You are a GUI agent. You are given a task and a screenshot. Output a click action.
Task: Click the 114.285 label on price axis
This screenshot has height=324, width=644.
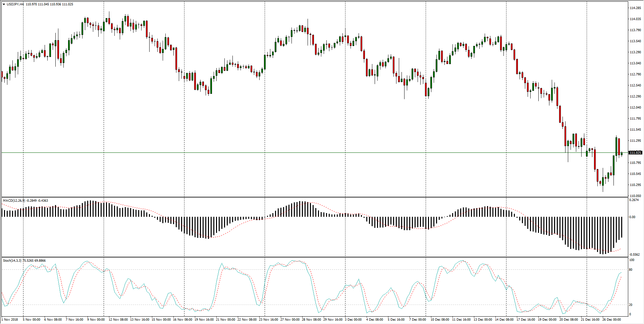[x=635, y=8]
